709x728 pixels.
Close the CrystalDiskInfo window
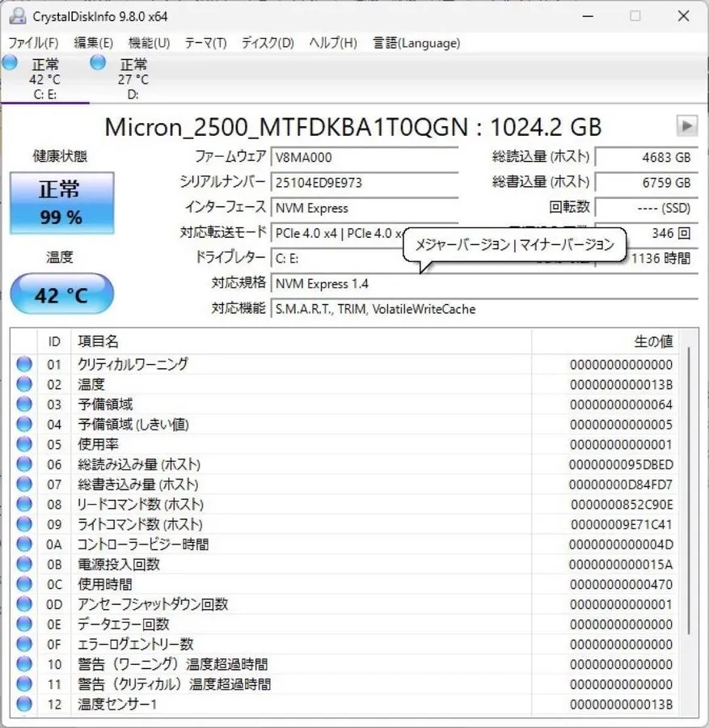[683, 16]
